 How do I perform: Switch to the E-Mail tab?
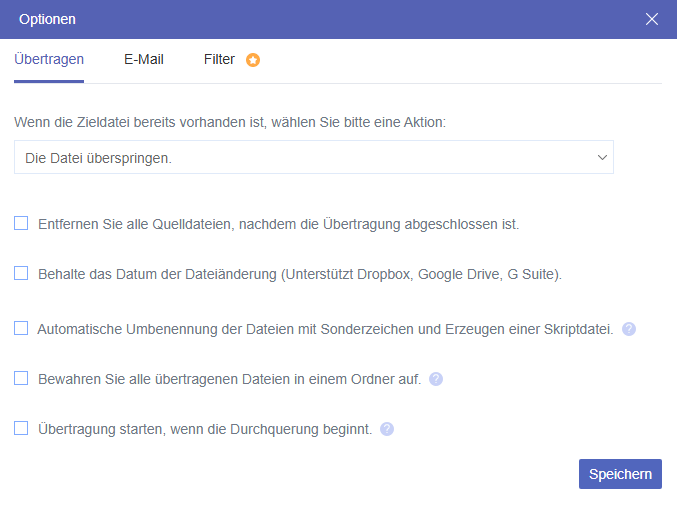[144, 59]
